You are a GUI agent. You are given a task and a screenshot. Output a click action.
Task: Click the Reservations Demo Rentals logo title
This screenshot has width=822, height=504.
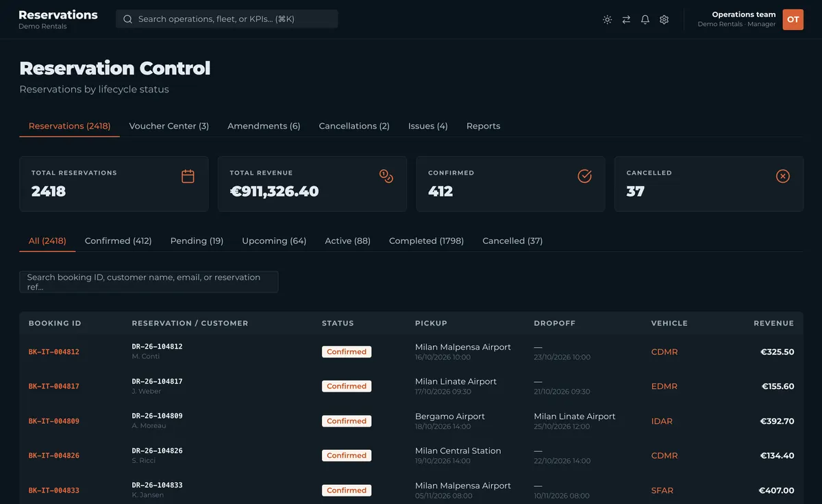click(58, 18)
